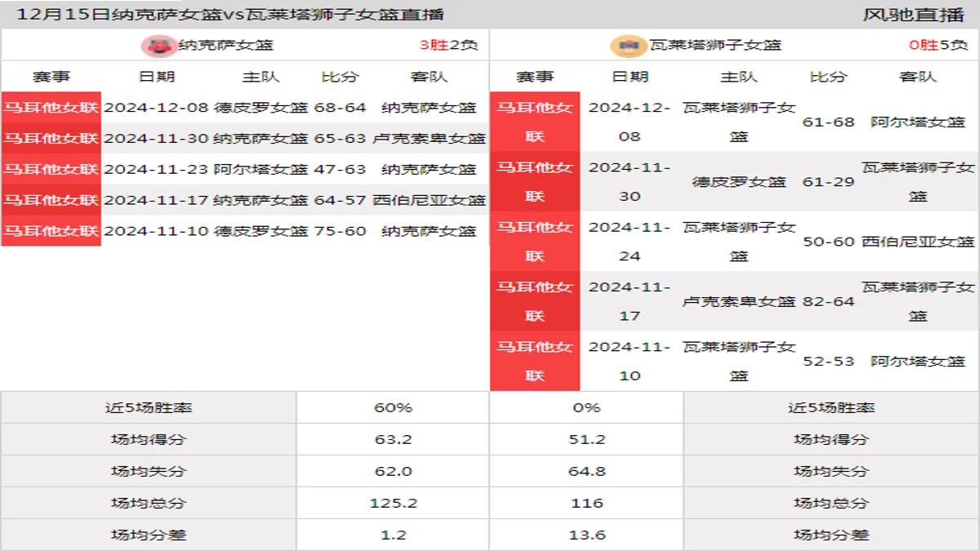Select the score 50-60
980x551 pixels.
tap(828, 241)
